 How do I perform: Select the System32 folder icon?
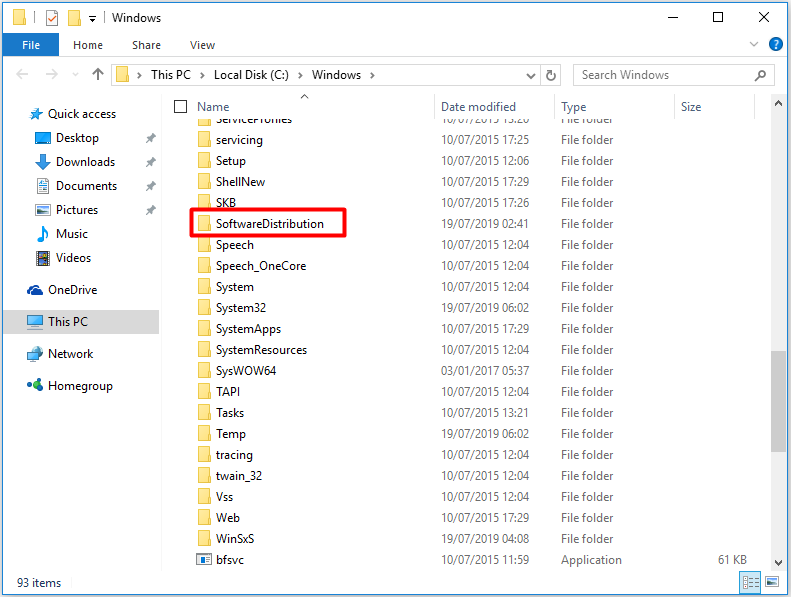[x=204, y=307]
